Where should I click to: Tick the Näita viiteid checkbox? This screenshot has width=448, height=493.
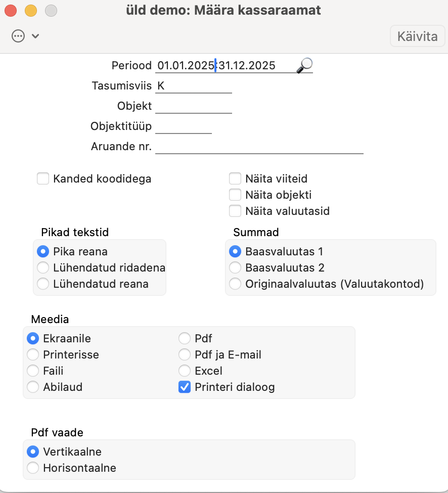pyautogui.click(x=235, y=178)
